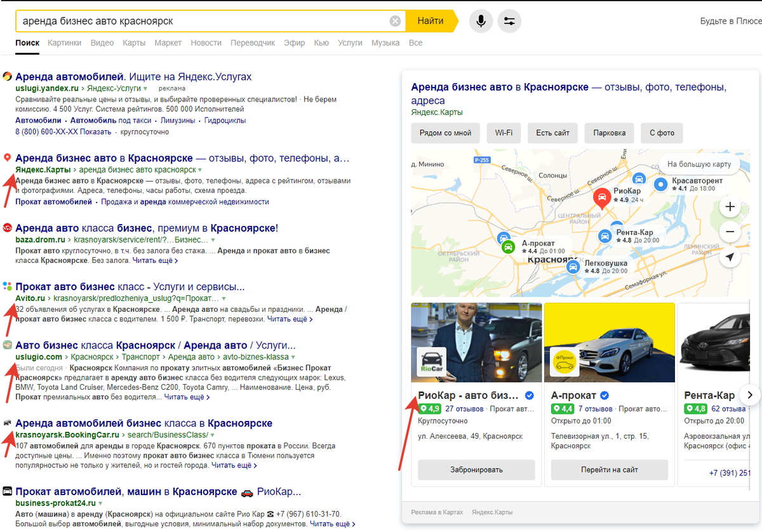Click the red РиоКар map pin
The height and width of the screenshot is (532, 762).
coord(602,199)
